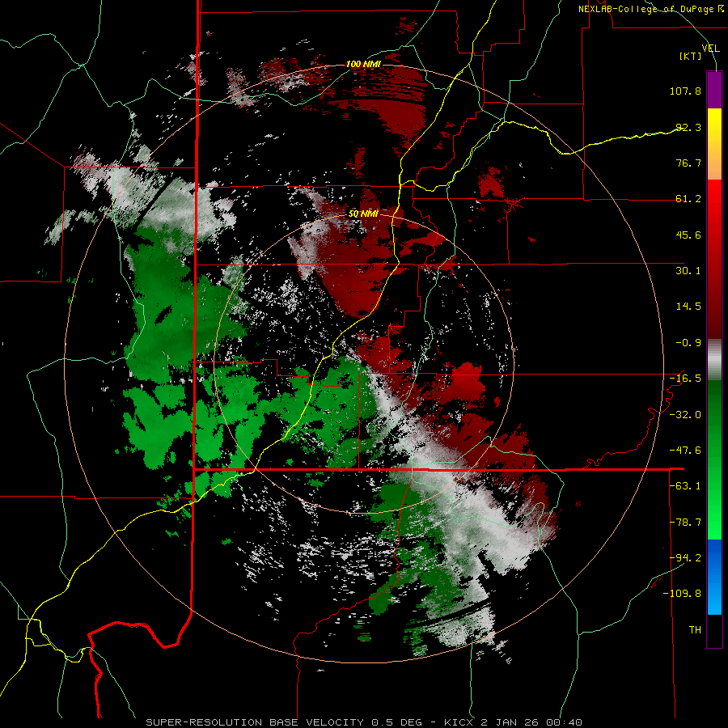Click the yellow color band on velocity scale
The image size is (728, 728).
pos(714,126)
